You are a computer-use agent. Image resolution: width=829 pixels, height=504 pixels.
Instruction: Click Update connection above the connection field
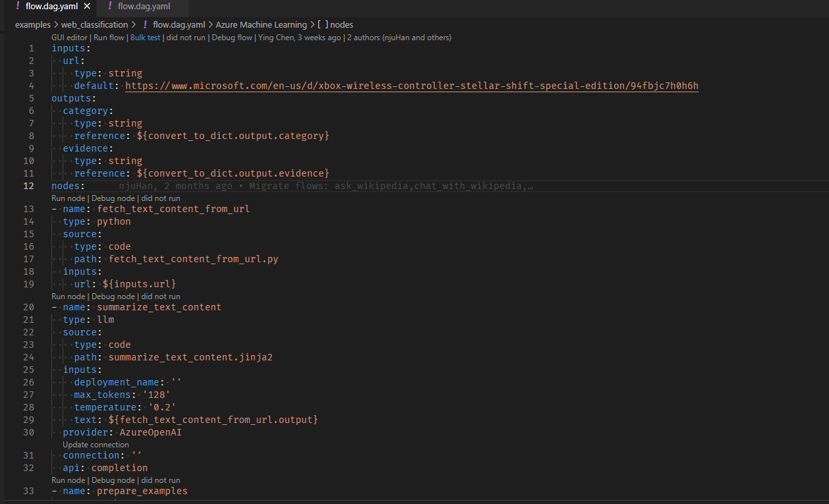click(96, 444)
